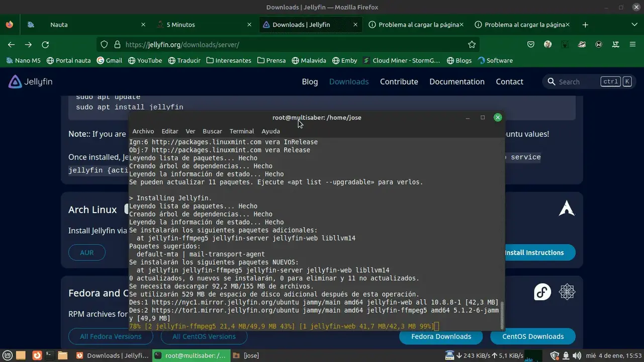Switch to the Nauta tab
This screenshot has height=362, width=644.
pyautogui.click(x=87, y=25)
